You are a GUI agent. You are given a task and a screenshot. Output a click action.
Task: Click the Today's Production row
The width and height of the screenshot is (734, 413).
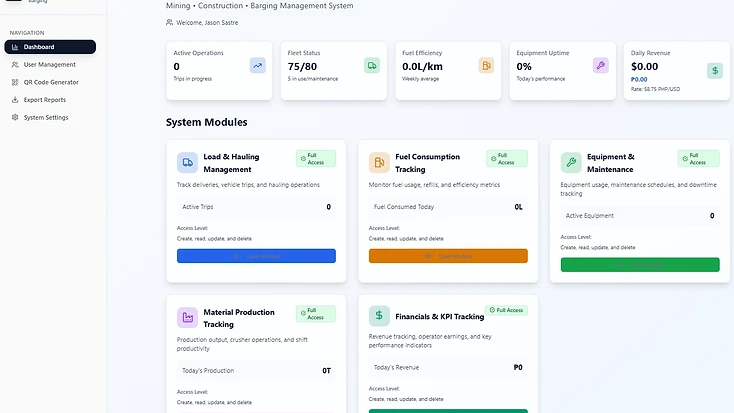coord(256,371)
